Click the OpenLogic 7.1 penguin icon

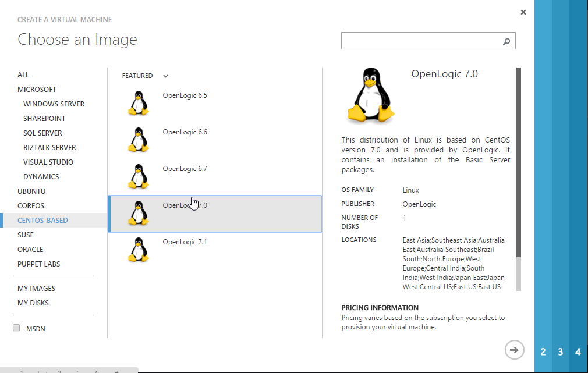[139, 250]
